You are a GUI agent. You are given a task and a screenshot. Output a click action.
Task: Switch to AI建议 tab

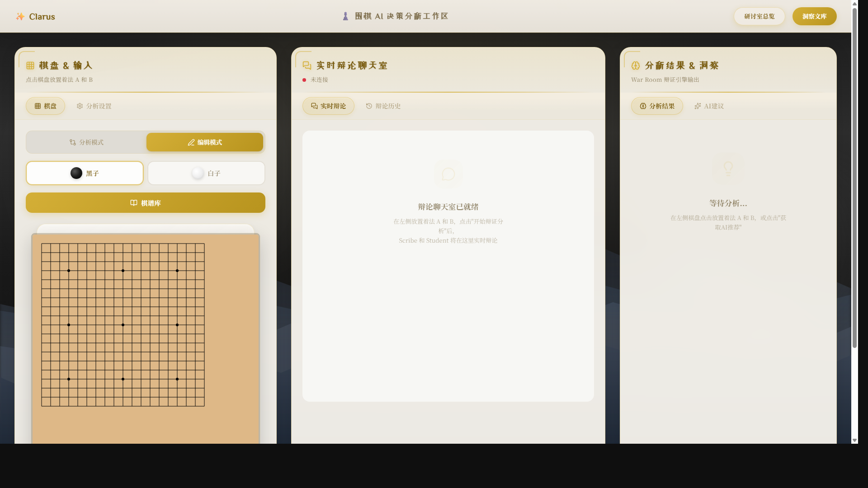[709, 106]
